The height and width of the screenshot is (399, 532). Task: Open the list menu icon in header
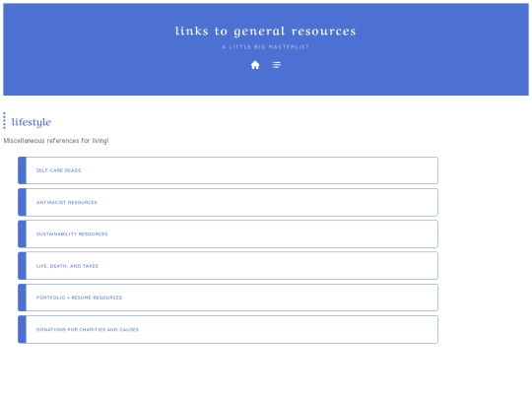tap(277, 65)
